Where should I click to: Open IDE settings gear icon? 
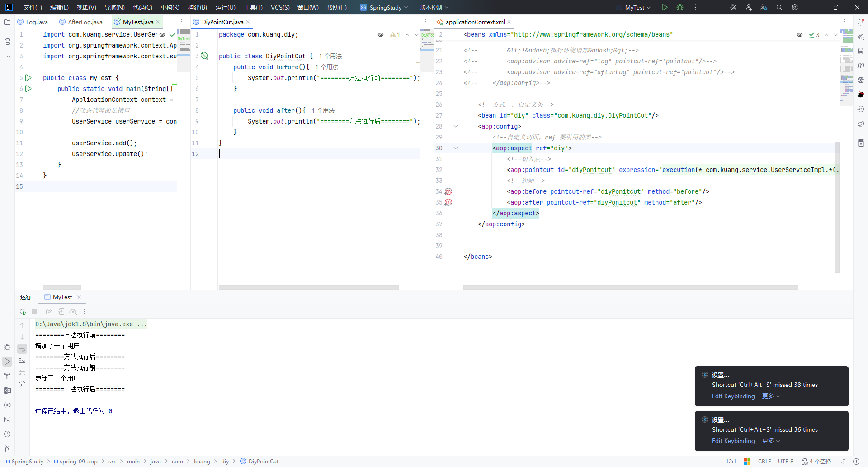point(794,7)
